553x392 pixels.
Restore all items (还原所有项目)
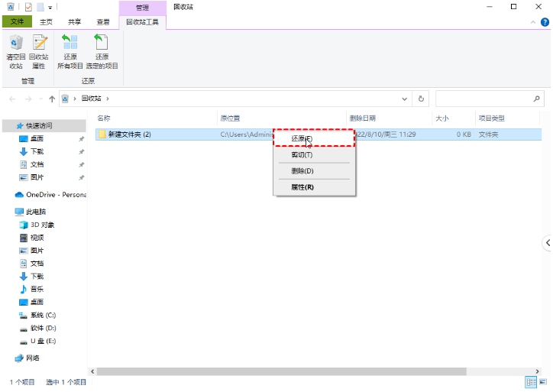pos(70,51)
